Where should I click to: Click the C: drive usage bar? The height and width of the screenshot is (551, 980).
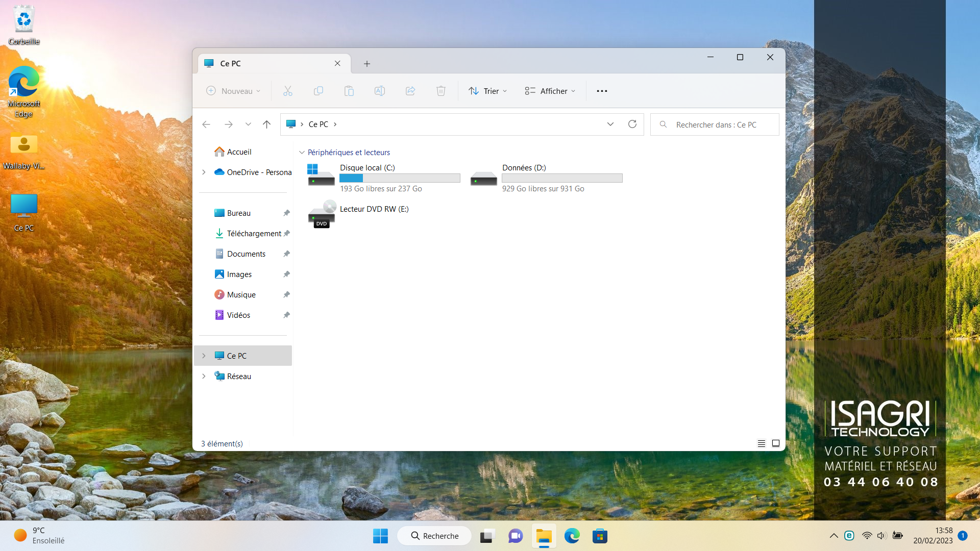coord(400,178)
